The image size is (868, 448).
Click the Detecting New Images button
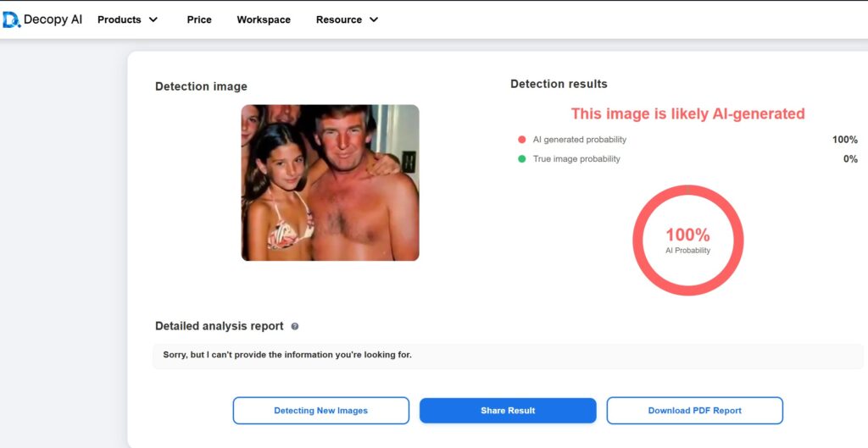click(x=320, y=411)
